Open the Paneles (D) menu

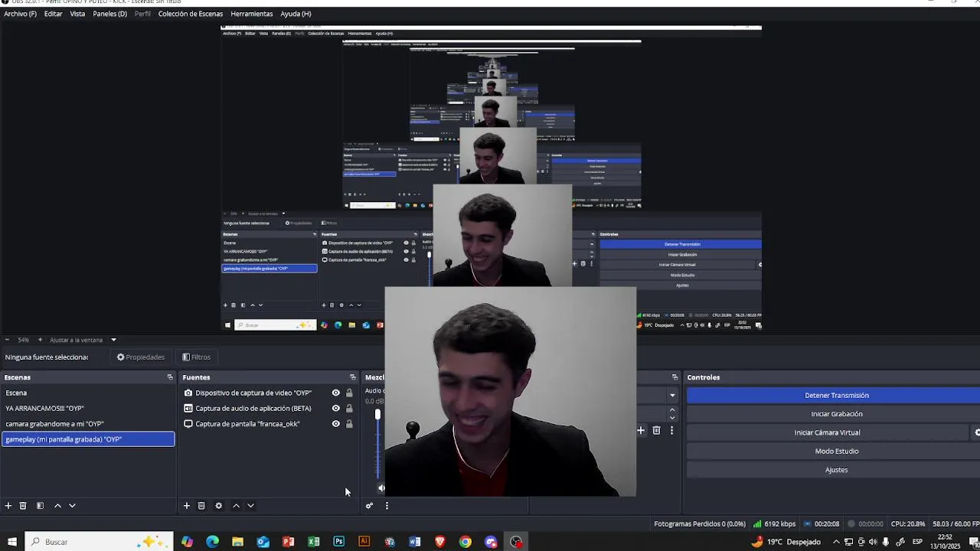(109, 14)
